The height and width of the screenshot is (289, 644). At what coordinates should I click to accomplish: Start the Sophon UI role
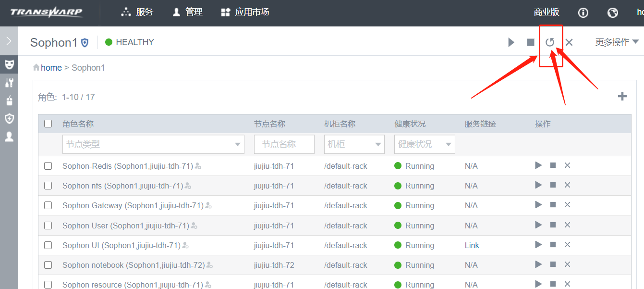tap(538, 245)
